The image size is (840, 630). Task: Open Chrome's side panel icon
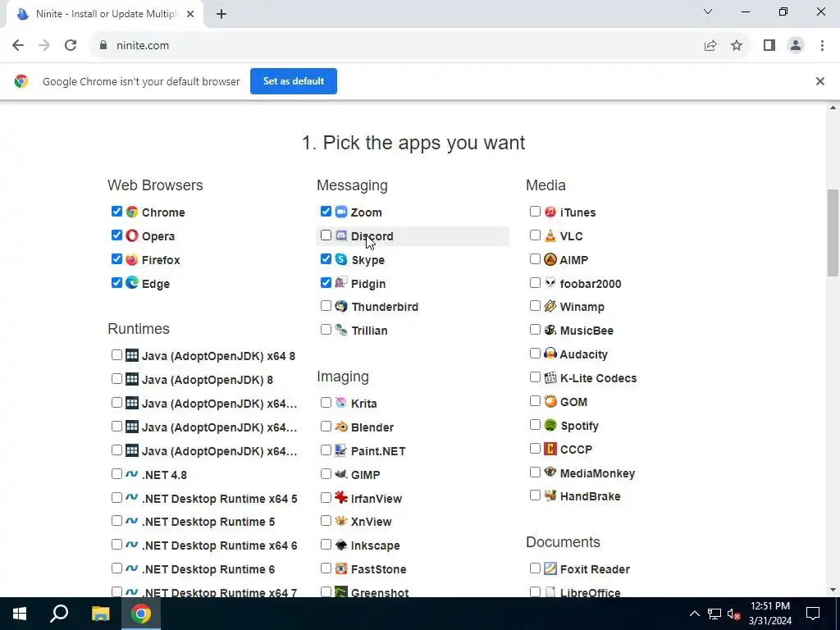[x=769, y=46]
